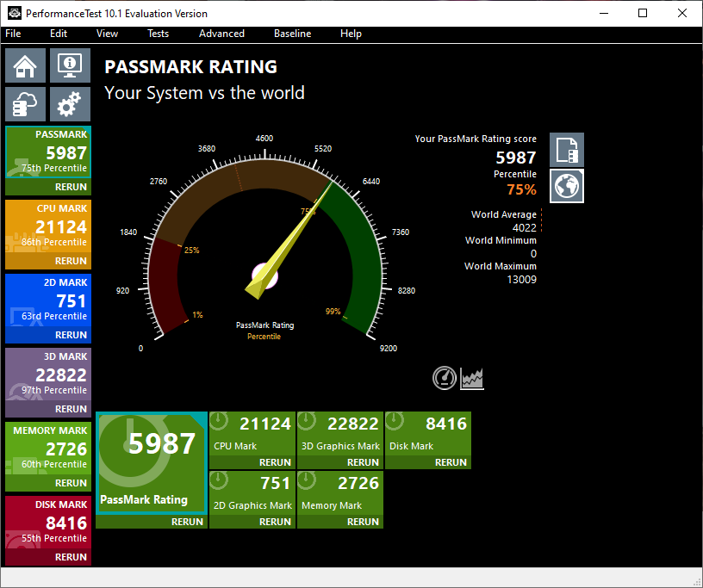The image size is (703, 588).
Task: Click the PASSMARK RATING heading
Action: pos(190,67)
